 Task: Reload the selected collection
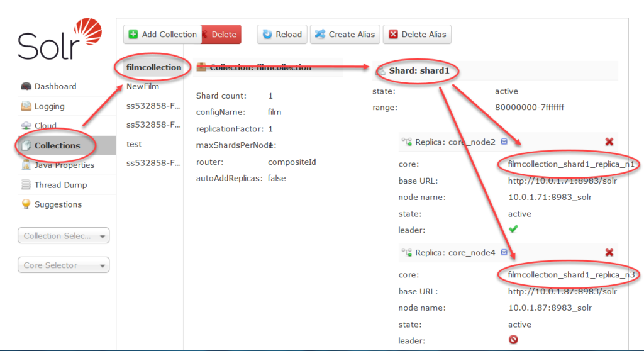pos(282,35)
